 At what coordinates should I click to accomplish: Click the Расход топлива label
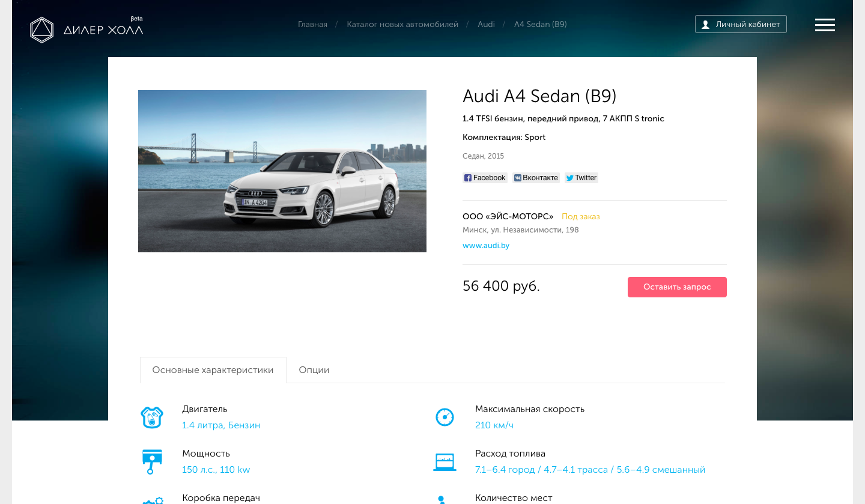click(510, 454)
